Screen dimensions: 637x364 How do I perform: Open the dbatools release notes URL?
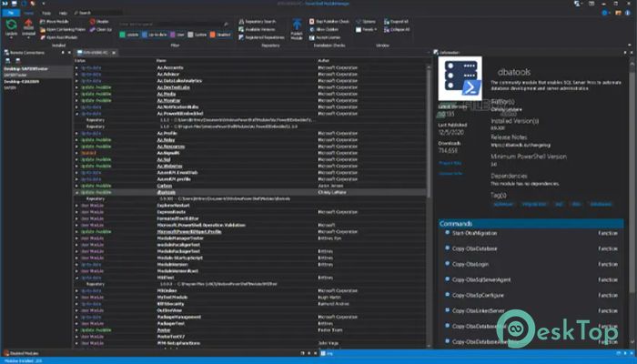pos(521,145)
